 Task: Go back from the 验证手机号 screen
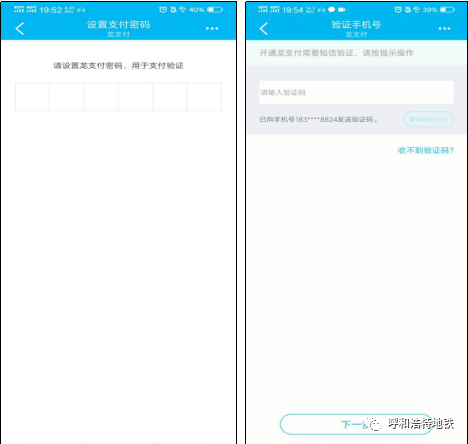264,29
